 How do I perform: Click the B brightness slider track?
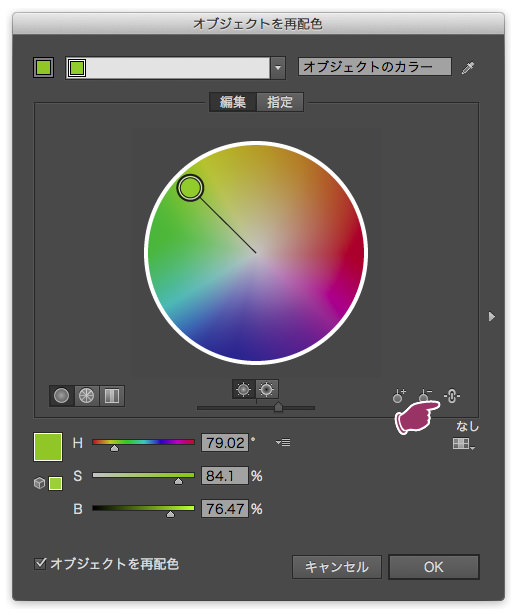click(x=144, y=508)
